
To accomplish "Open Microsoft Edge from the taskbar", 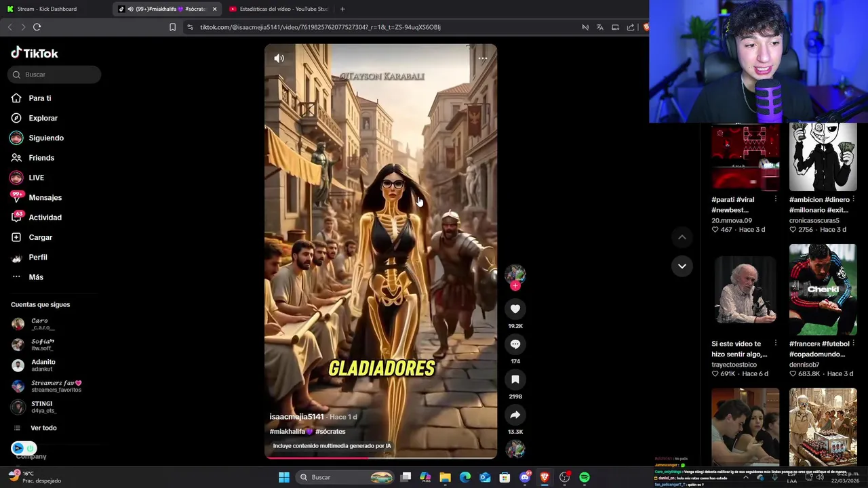I will (x=465, y=477).
